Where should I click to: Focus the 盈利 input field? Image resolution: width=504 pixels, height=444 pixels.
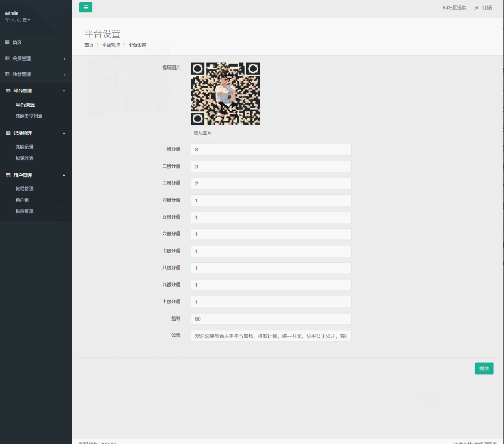coord(271,318)
